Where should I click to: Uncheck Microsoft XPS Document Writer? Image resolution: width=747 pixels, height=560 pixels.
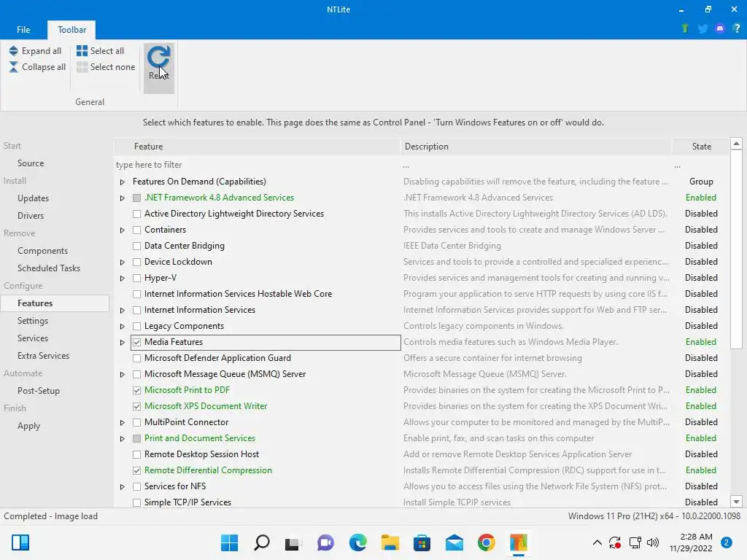[136, 407]
